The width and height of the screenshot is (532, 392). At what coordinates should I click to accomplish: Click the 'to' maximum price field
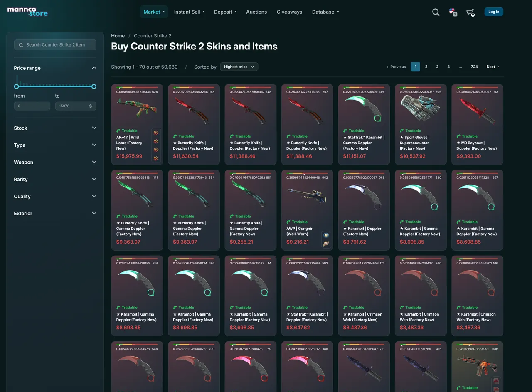[x=76, y=106]
